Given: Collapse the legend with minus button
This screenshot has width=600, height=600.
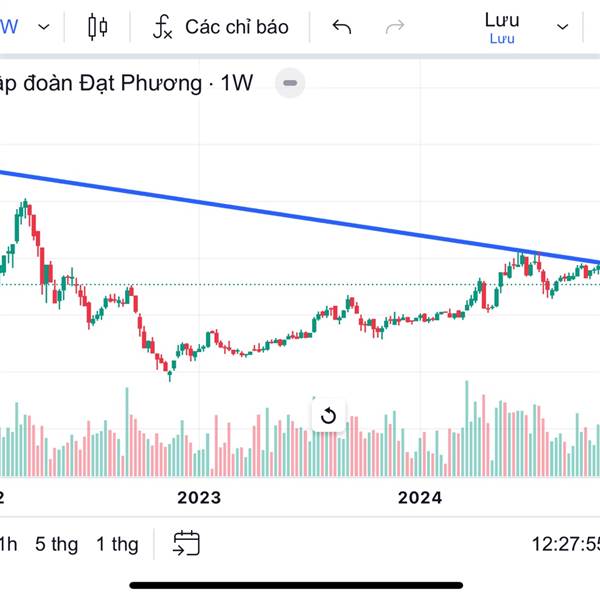Looking at the screenshot, I should (290, 83).
